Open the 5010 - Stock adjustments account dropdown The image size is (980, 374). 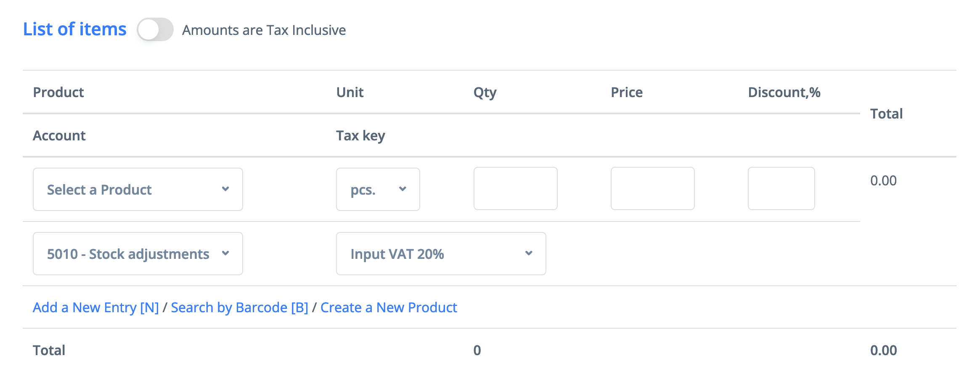tap(138, 254)
